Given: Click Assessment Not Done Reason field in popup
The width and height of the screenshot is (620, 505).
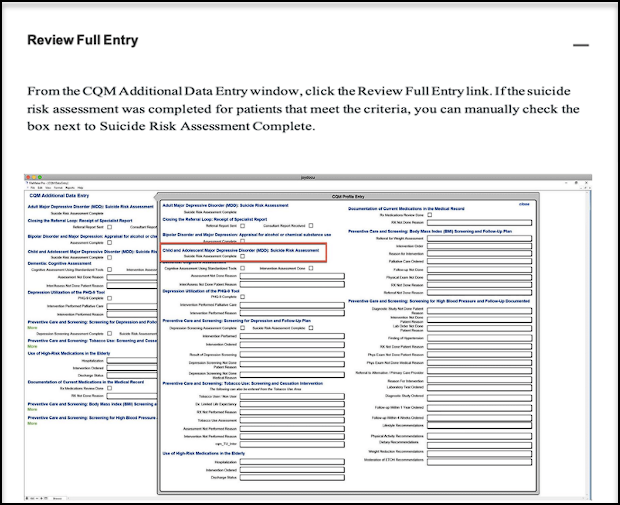Looking at the screenshot, I should (292, 276).
